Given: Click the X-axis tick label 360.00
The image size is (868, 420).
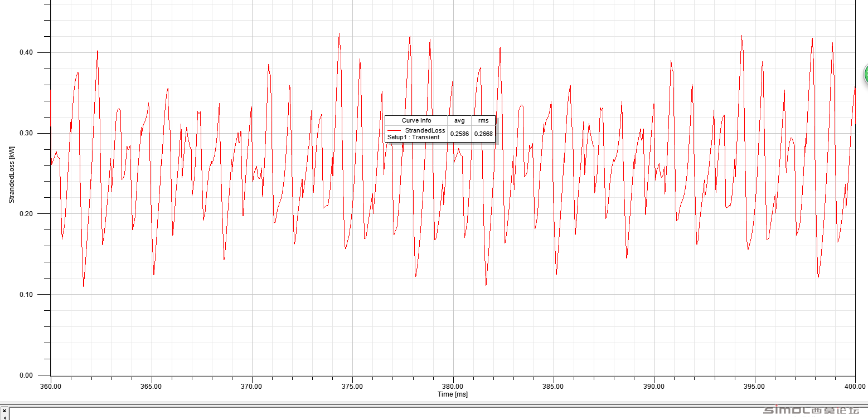Looking at the screenshot, I should coord(50,386).
